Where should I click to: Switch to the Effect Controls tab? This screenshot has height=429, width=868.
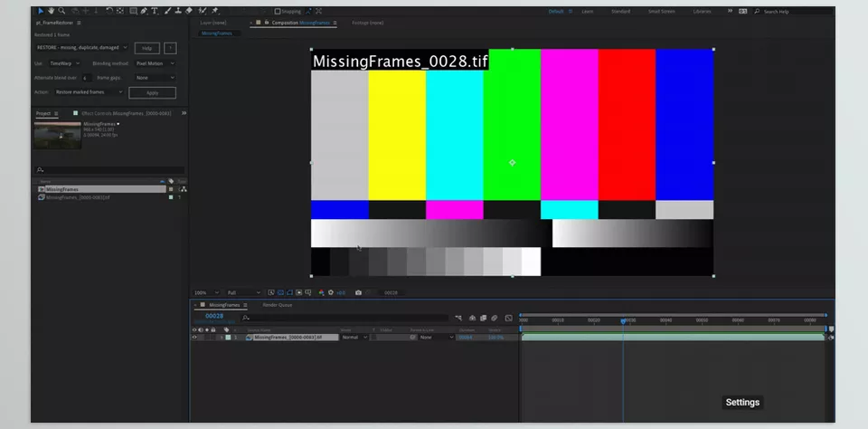pyautogui.click(x=126, y=113)
